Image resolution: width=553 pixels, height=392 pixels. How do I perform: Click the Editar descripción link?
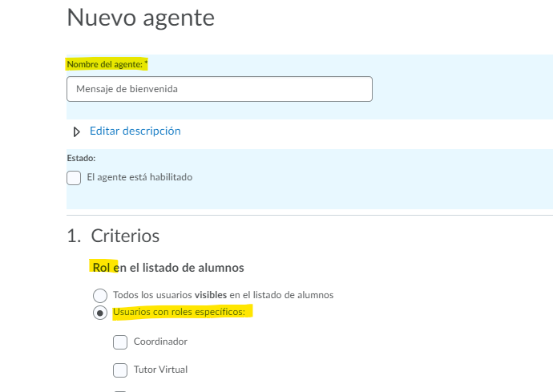point(135,131)
